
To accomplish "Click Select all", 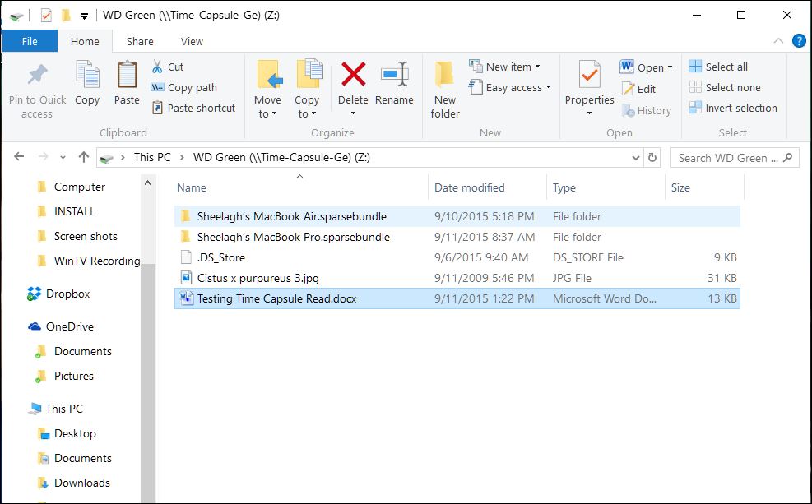I will click(718, 67).
